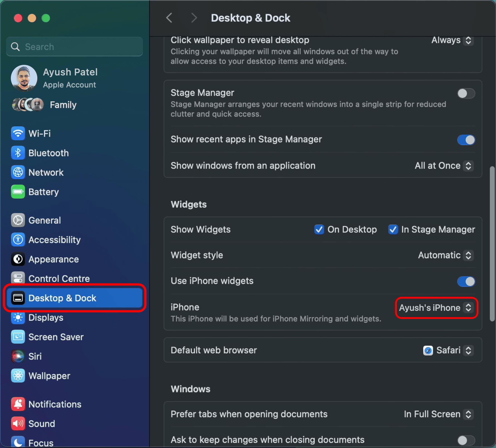
Task: Click the Bluetooth sidebar icon
Action: (18, 153)
